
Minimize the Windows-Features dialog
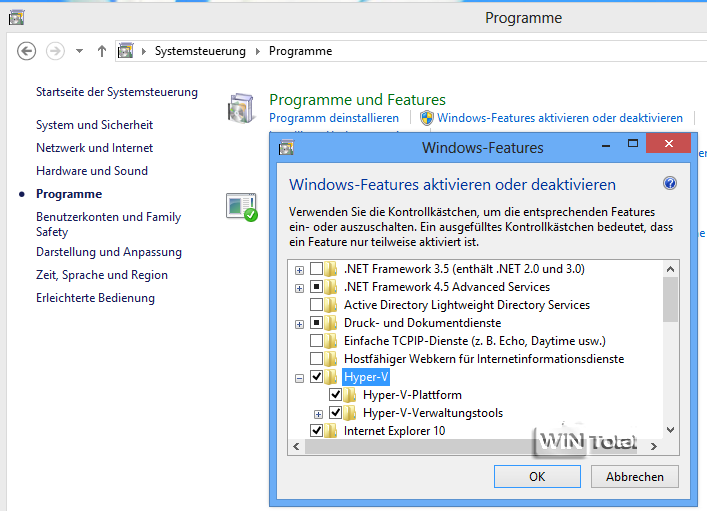[606, 146]
